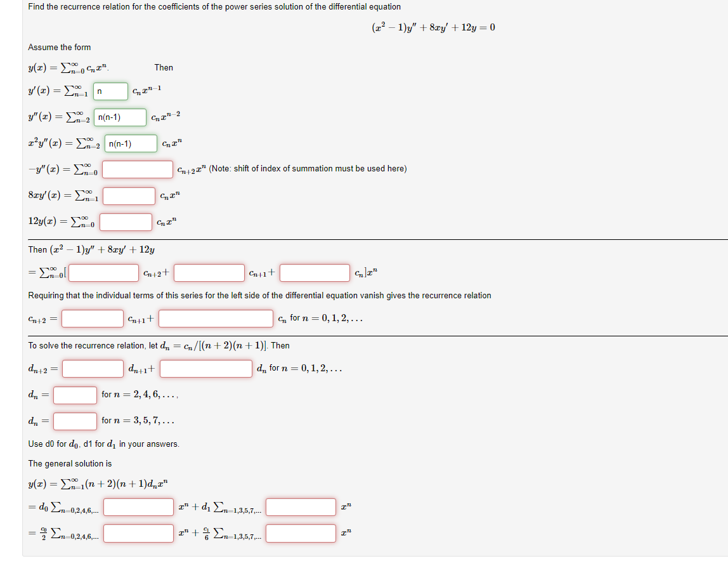
Task: Click the d_n field for n = 3, 5, 7
Action: click(x=75, y=420)
